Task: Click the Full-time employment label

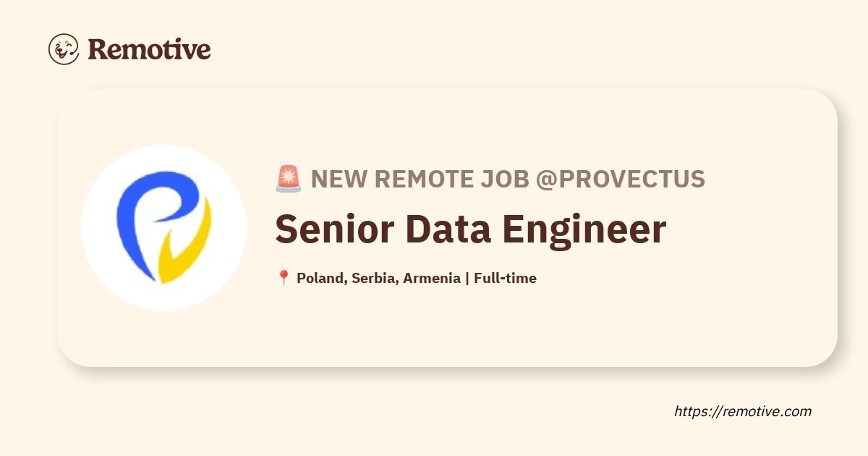Action: coord(505,278)
